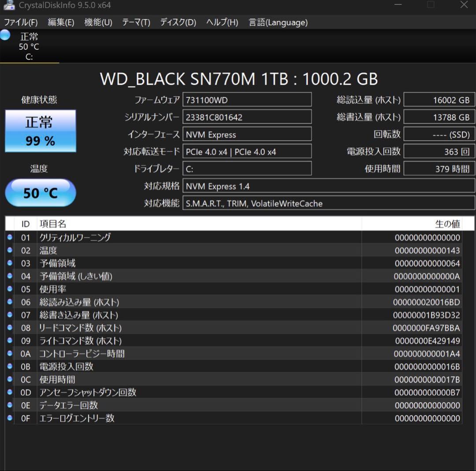Click the blue lamp next to エラーログエントリー数

[11, 418]
